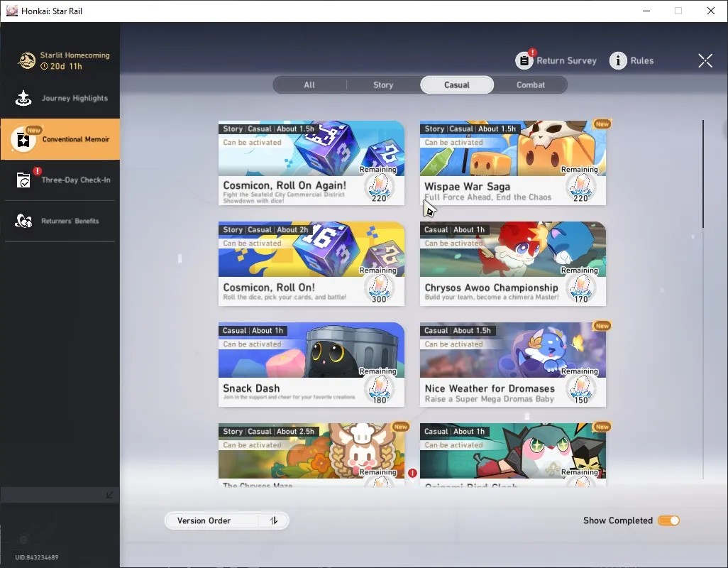Open the Wispae War Saga card artwork
This screenshot has height=568, width=728.
512,148
